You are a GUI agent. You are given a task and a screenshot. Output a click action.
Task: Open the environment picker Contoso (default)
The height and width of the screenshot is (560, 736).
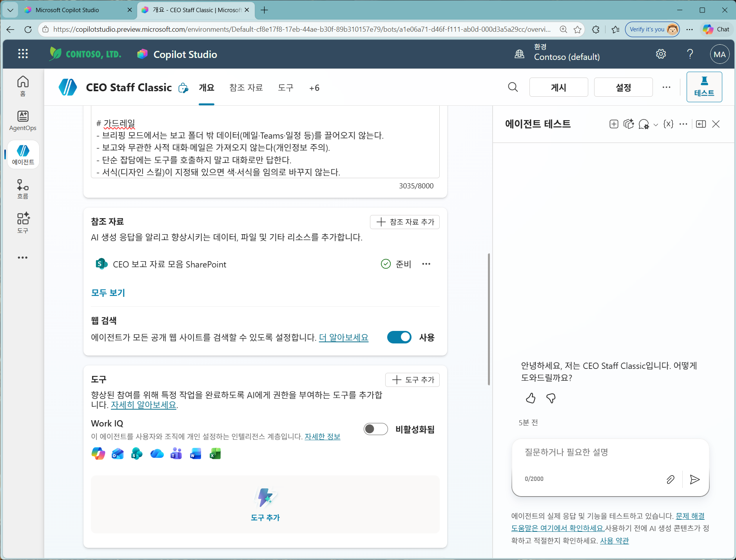tap(557, 52)
